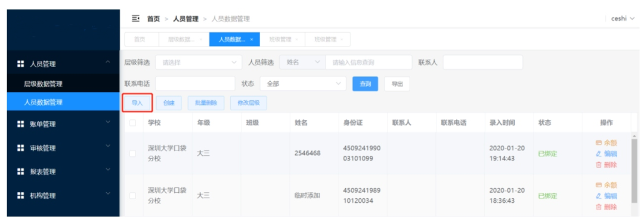The width and height of the screenshot is (644, 219).
Task: Delete the 2546468 row via 删除
Action: coord(606,165)
